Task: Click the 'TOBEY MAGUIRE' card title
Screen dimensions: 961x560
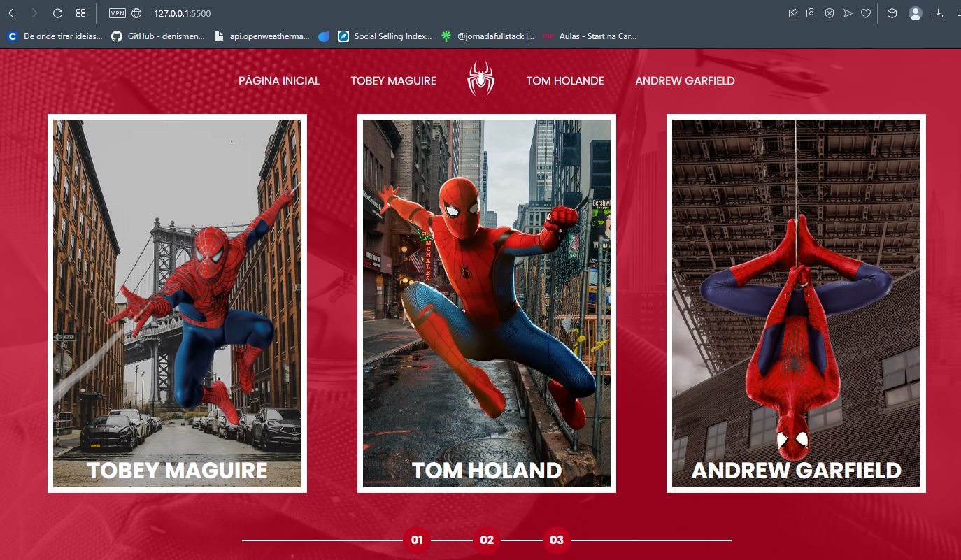Action: [x=178, y=471]
